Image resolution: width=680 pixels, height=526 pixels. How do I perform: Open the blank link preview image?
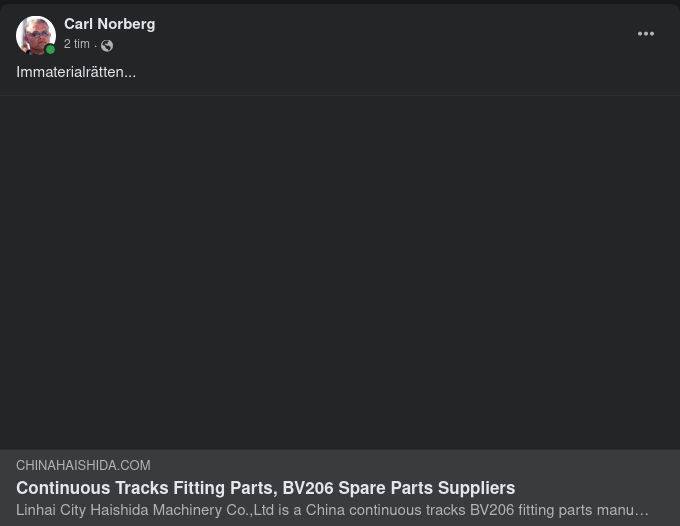(340, 272)
